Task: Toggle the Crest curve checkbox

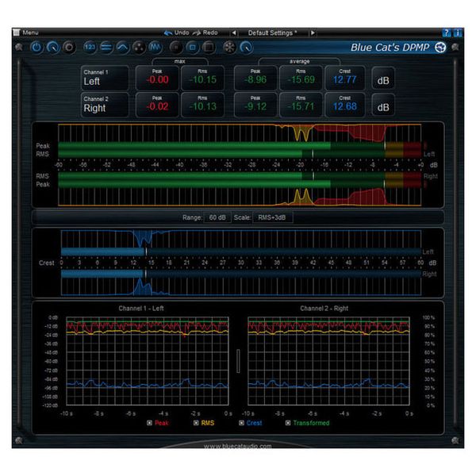Action: 241,423
